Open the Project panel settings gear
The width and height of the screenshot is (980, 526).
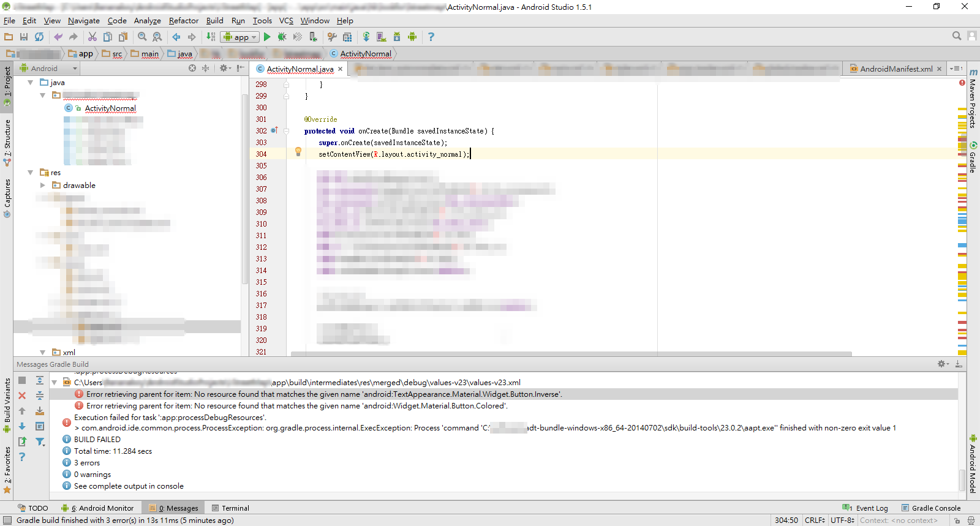pyautogui.click(x=224, y=68)
